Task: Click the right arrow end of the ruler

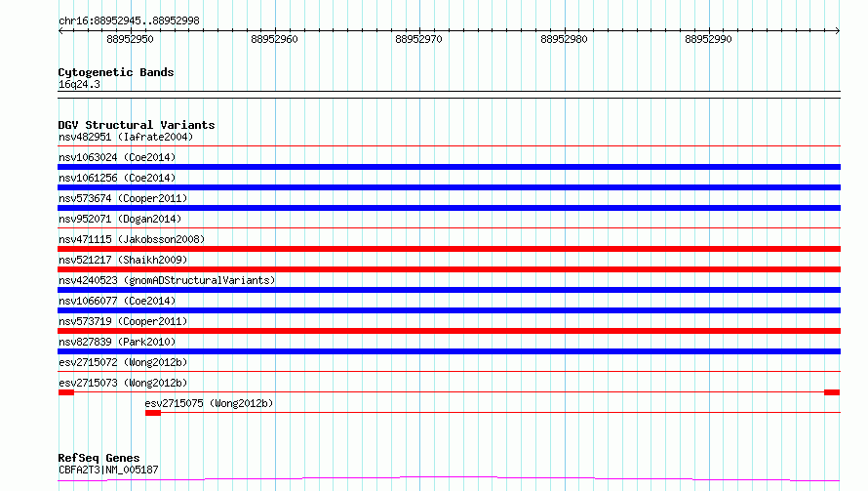Action: pyautogui.click(x=837, y=30)
